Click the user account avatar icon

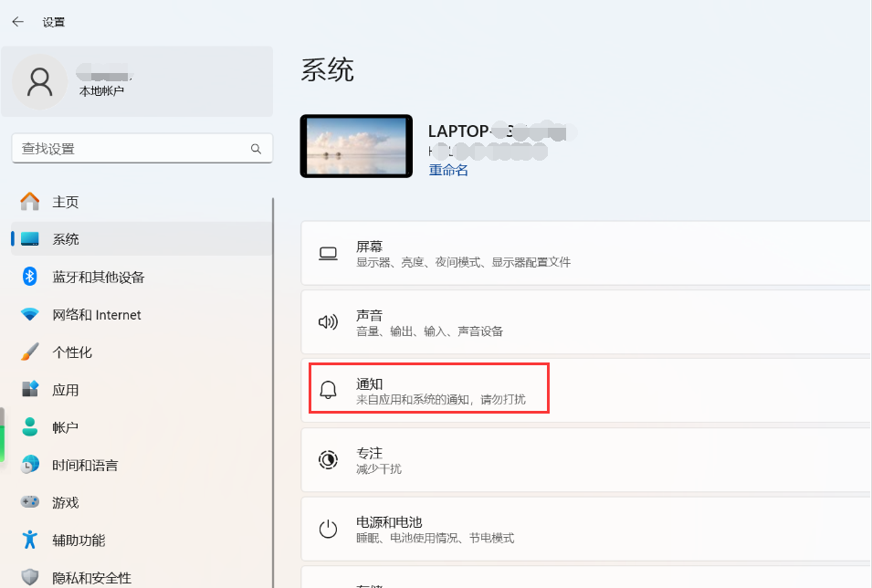39,81
